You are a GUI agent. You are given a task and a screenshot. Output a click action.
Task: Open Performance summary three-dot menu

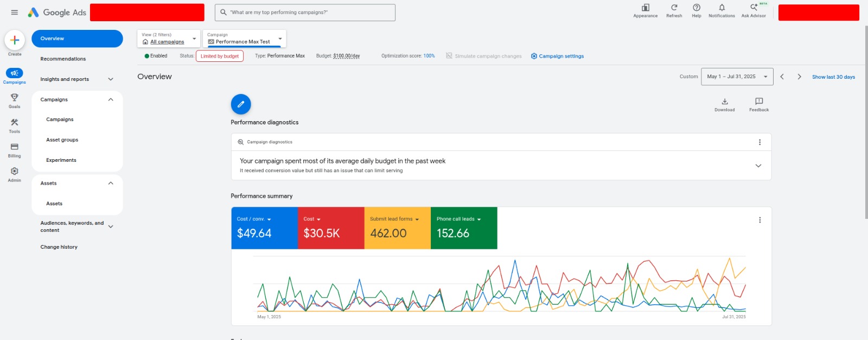(759, 220)
